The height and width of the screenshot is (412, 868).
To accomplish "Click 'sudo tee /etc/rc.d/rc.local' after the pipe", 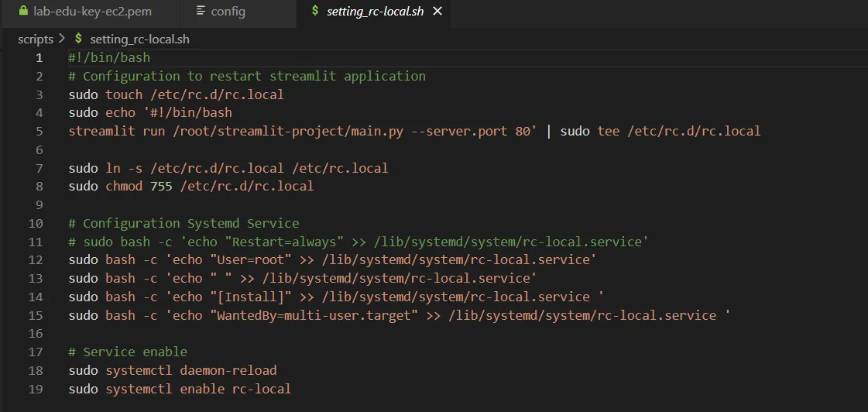I will click(x=660, y=131).
